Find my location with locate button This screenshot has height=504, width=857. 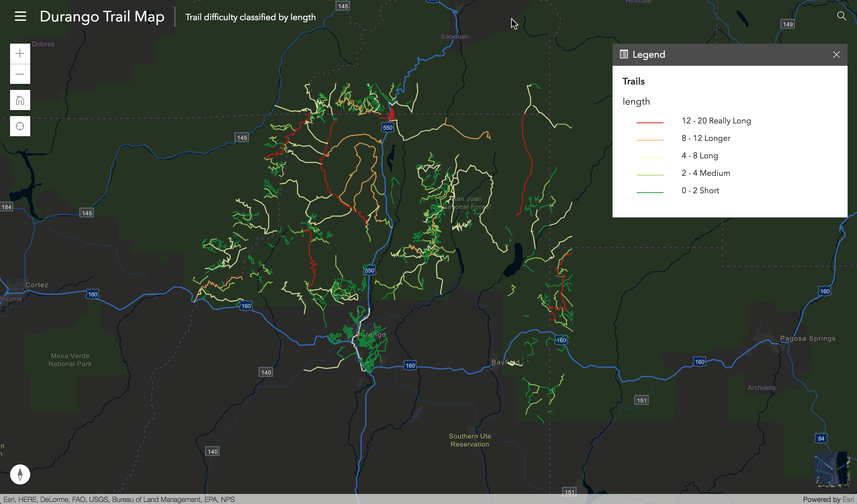20,127
